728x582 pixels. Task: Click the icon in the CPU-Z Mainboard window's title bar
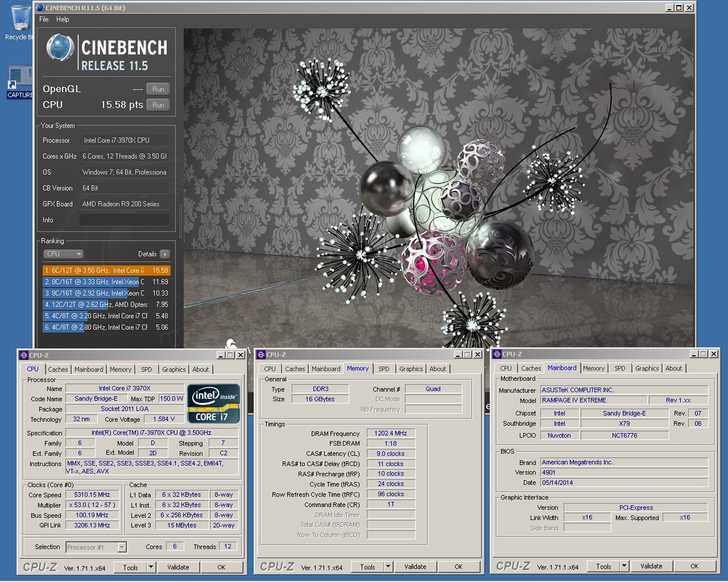click(x=498, y=354)
